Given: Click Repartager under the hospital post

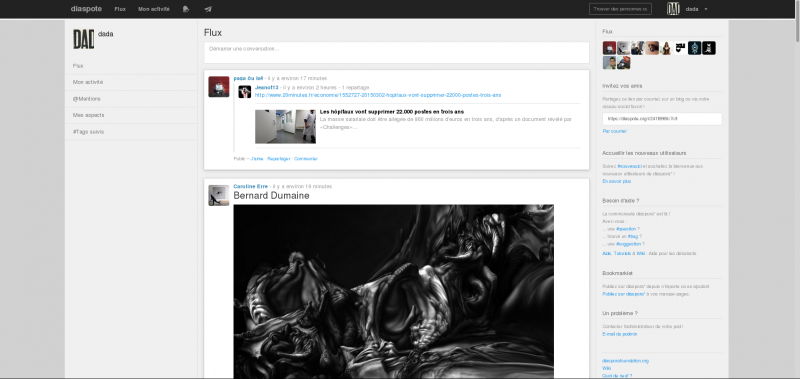Looking at the screenshot, I should coord(279,159).
